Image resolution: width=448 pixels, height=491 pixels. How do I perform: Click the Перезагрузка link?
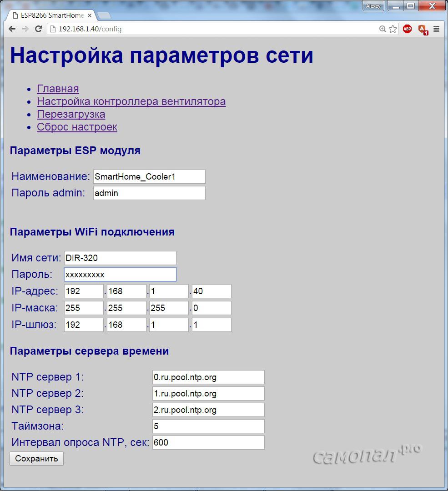[71, 114]
